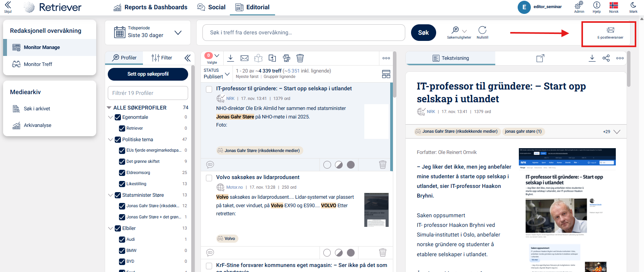This screenshot has height=272, width=644.
Task: Delete the IT-professor article with its trash icon
Action: 383,165
